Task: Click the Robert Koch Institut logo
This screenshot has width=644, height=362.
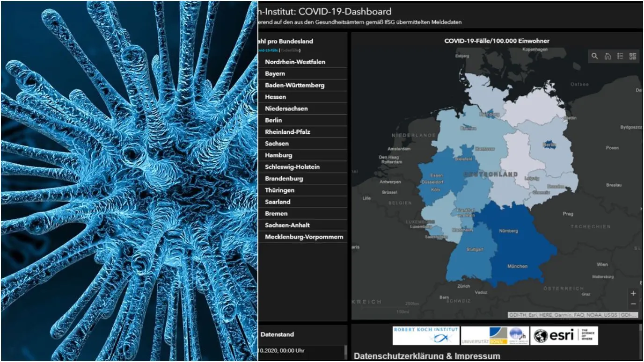Action: tap(426, 335)
